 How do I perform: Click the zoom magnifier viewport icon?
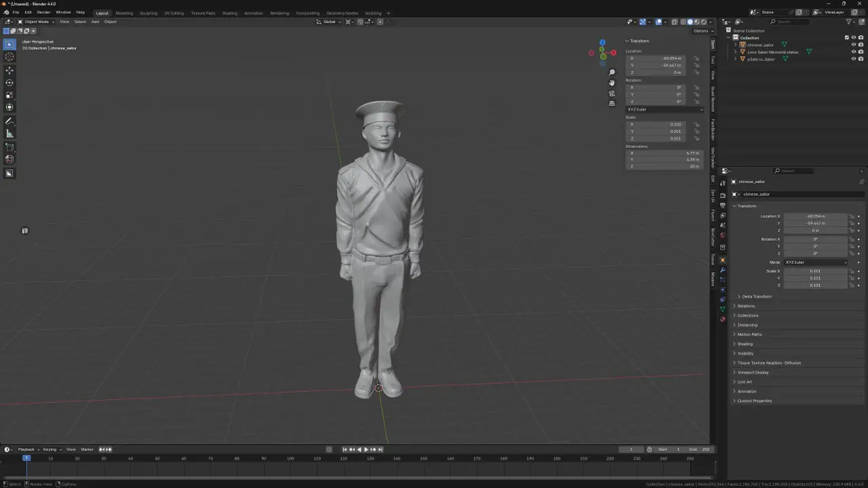coord(612,73)
